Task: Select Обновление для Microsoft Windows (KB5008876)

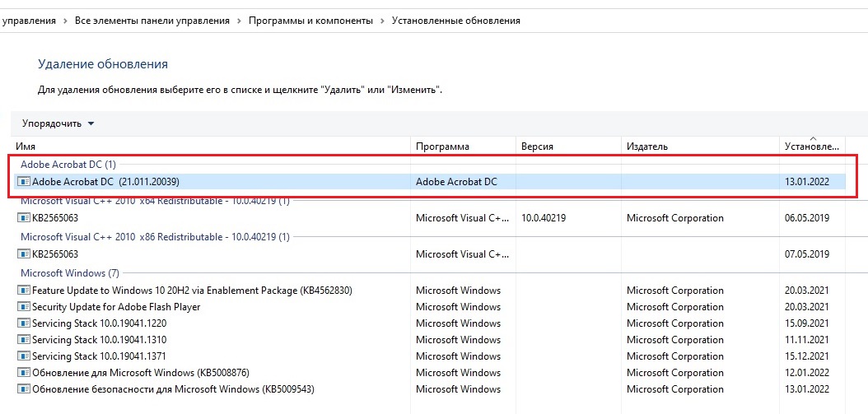Action: coord(429,373)
